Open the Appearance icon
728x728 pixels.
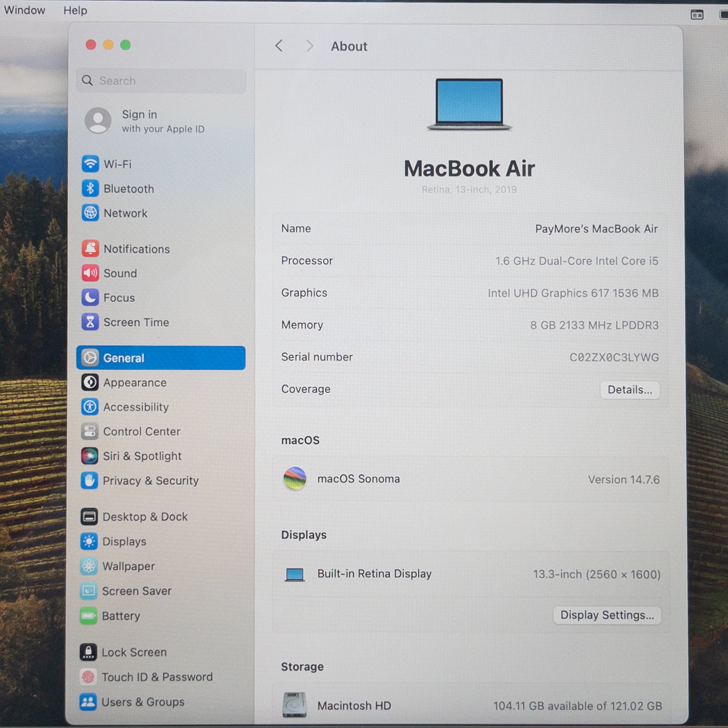tap(90, 382)
